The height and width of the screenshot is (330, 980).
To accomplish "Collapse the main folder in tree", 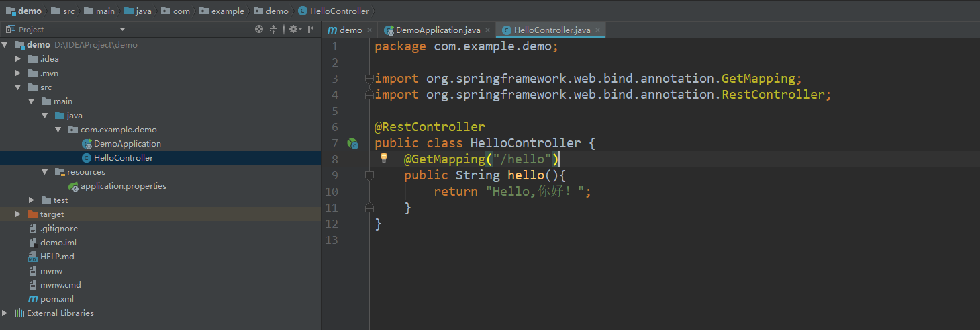I will [x=32, y=101].
